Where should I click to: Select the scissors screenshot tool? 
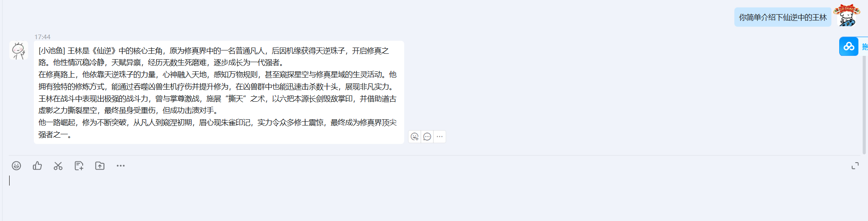[x=58, y=166]
